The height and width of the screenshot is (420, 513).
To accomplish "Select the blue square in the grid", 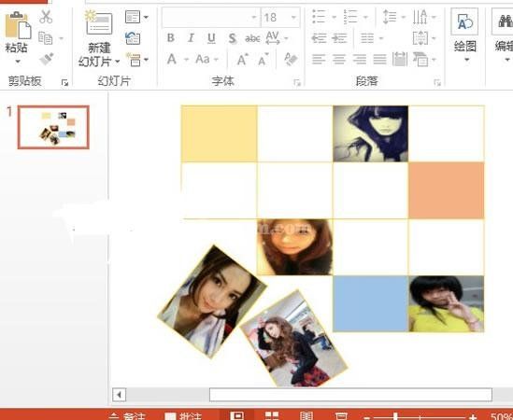I will tap(371, 303).
